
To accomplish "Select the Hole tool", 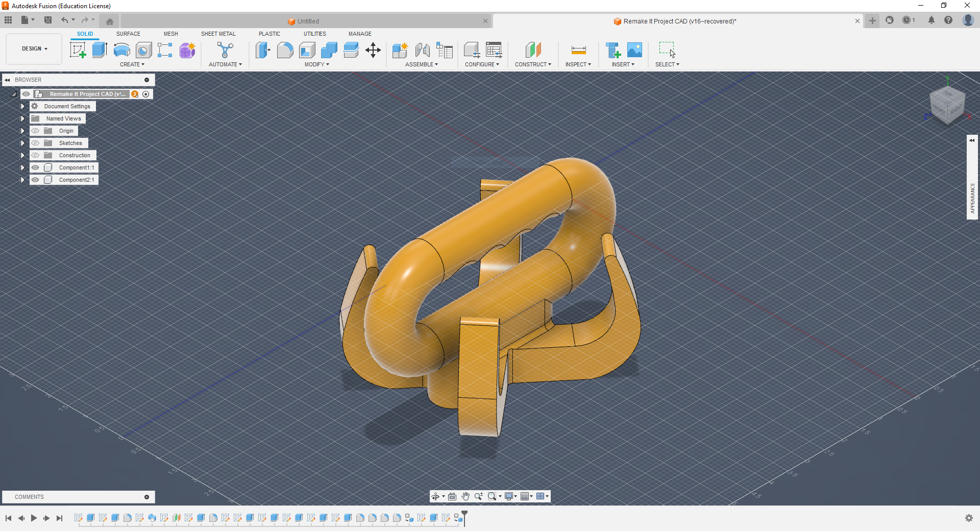I will pyautogui.click(x=143, y=50).
